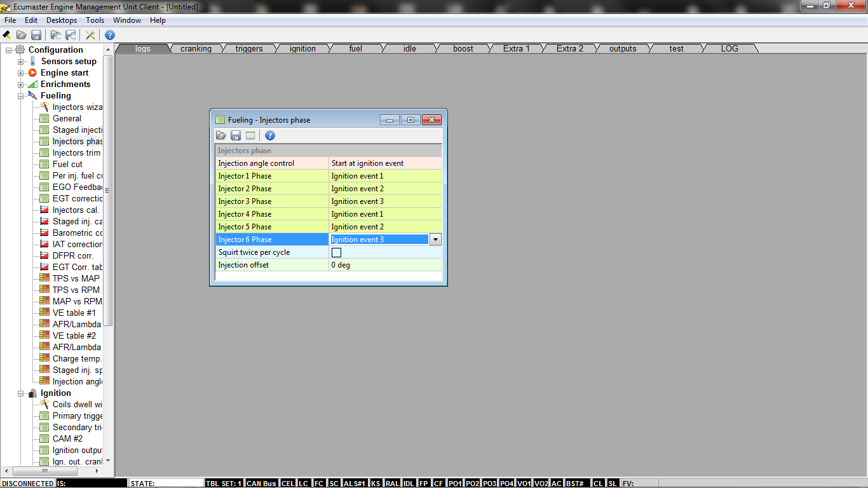
Task: Click the main toolbar save disk icon
Action: (36, 35)
